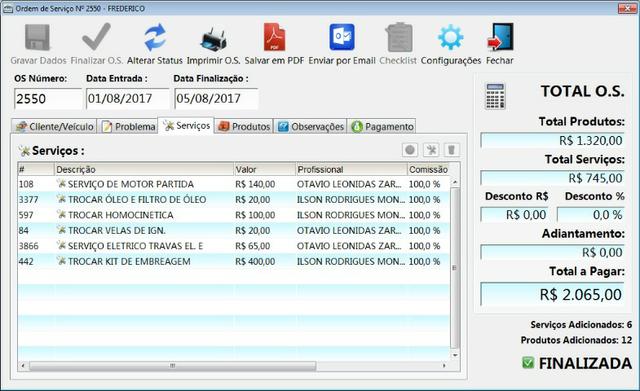Image resolution: width=640 pixels, height=391 pixels.
Task: Open the Pagamento tab
Action: (382, 127)
